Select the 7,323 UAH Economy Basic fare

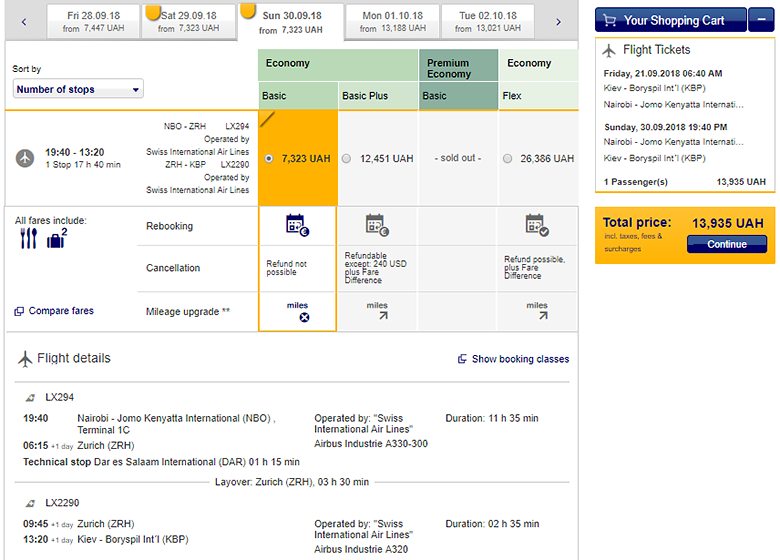click(x=268, y=159)
